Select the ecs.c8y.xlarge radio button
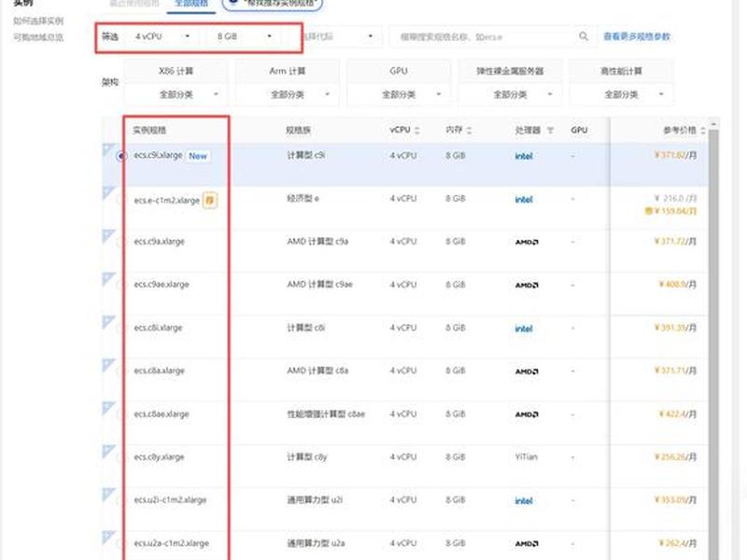747x560 pixels. (120, 457)
